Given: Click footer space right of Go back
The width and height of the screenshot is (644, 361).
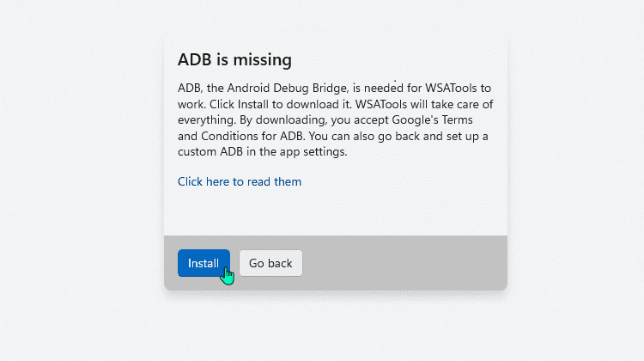Looking at the screenshot, I should [x=404, y=263].
